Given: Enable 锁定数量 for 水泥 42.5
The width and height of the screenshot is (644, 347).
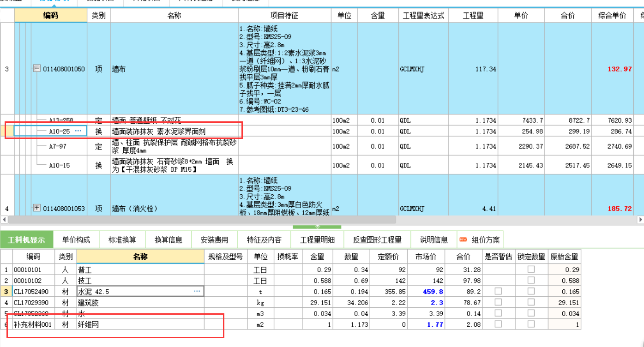Looking at the screenshot, I should pyautogui.click(x=531, y=291).
